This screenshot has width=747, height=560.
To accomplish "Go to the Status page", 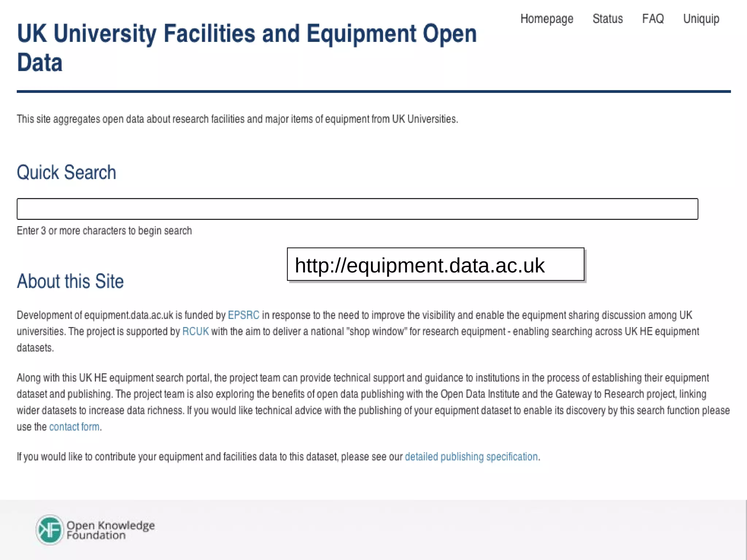I will (x=608, y=18).
